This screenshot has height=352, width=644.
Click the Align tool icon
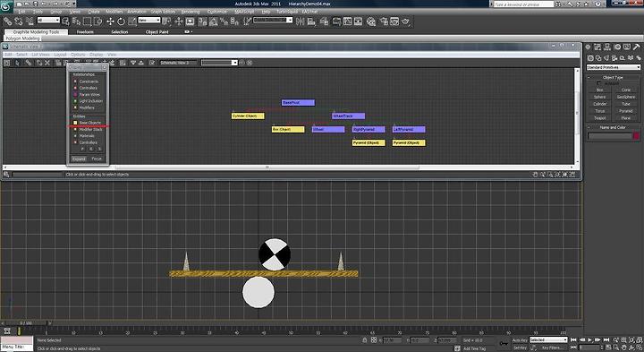(x=311, y=21)
